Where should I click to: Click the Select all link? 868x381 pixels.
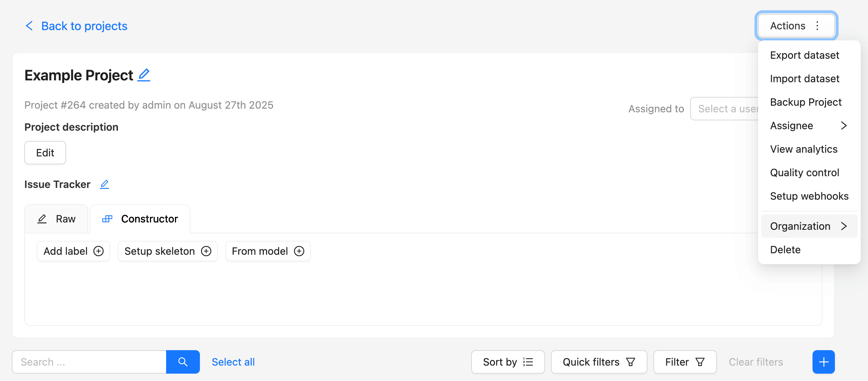(x=233, y=362)
